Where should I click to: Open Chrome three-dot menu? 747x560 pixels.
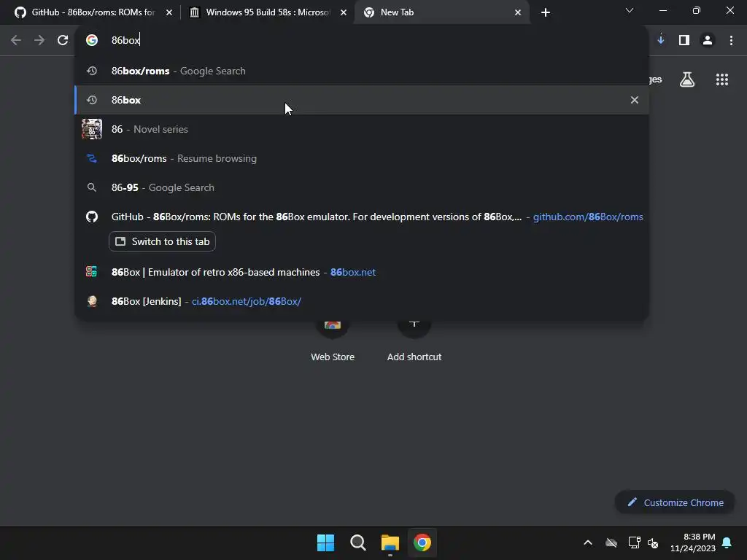pos(731,41)
